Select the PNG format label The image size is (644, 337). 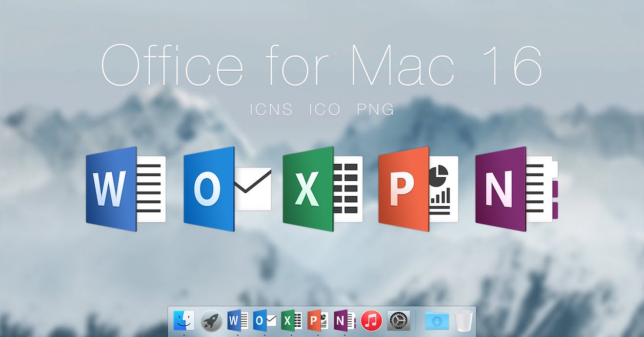pyautogui.click(x=376, y=109)
